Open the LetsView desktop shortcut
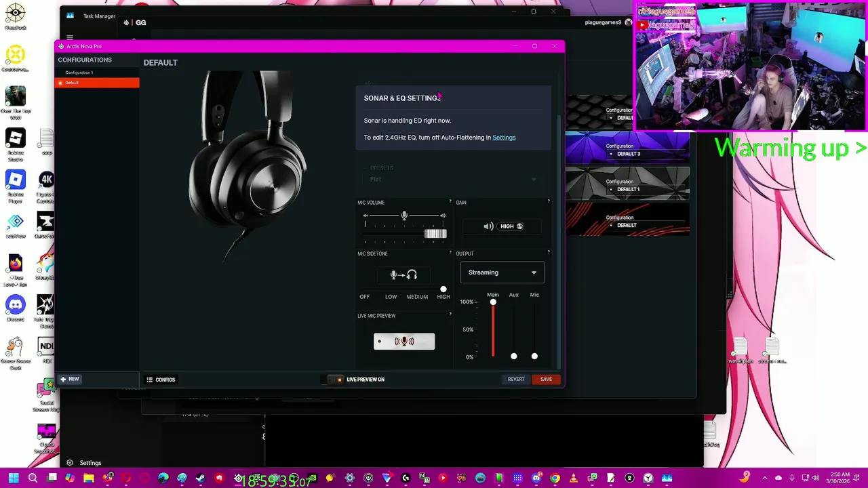 pyautogui.click(x=15, y=226)
